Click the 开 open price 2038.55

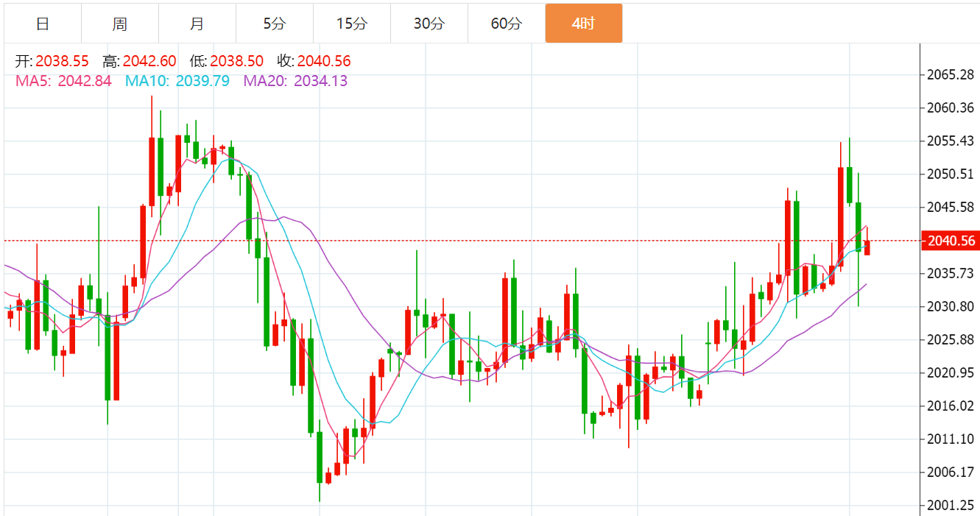tap(62, 62)
